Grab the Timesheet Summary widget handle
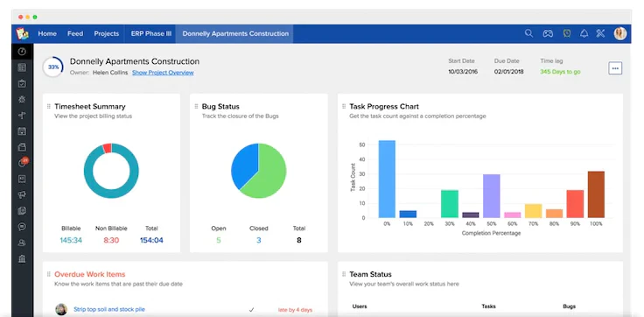The width and height of the screenshot is (644, 317). pyautogui.click(x=48, y=107)
